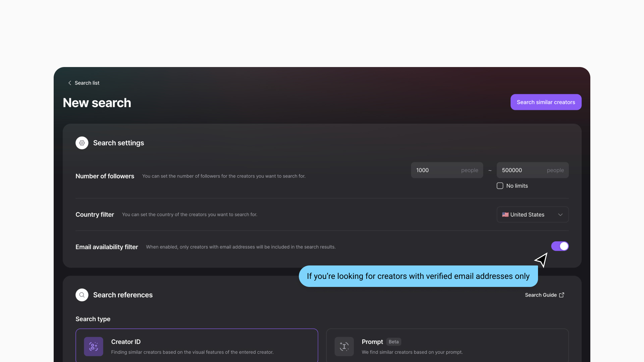Open the United States country dropdown

click(x=532, y=215)
